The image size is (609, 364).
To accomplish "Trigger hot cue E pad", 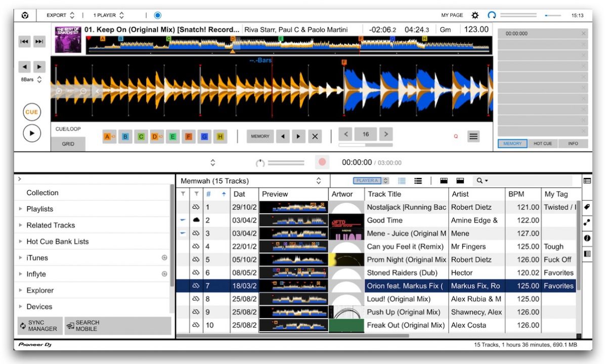I will pos(173,136).
